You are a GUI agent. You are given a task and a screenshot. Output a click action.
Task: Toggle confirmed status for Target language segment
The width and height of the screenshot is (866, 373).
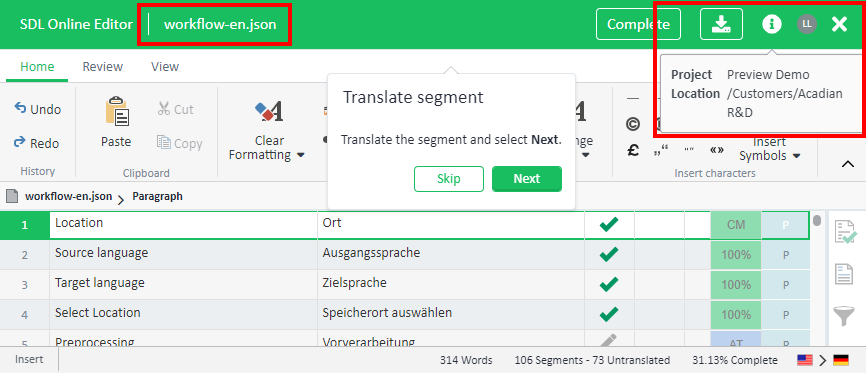[609, 284]
